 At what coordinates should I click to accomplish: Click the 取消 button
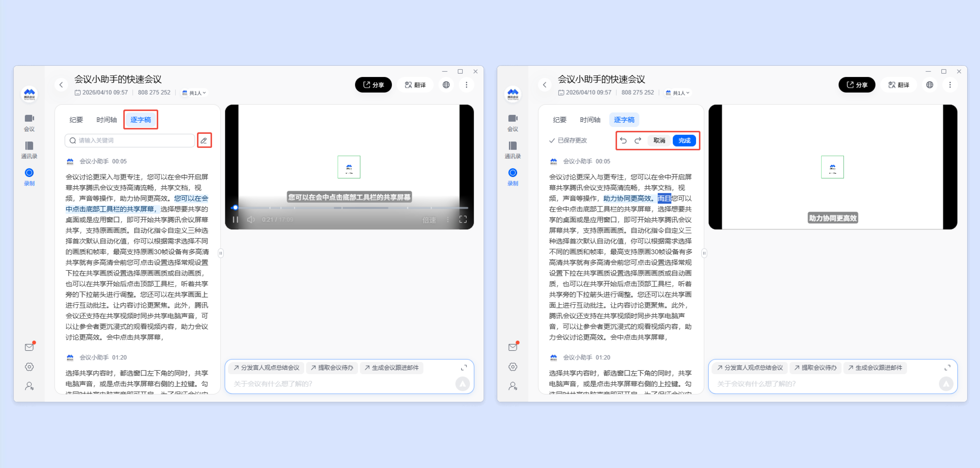659,140
